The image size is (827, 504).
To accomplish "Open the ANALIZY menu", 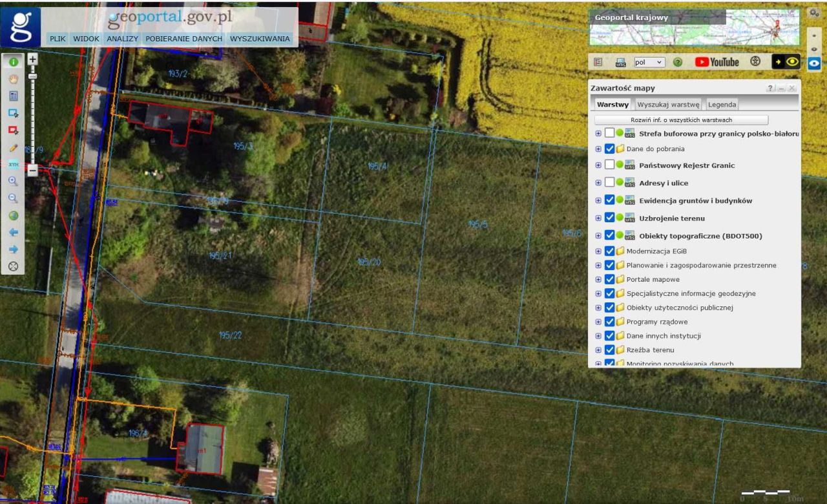I will click(123, 39).
